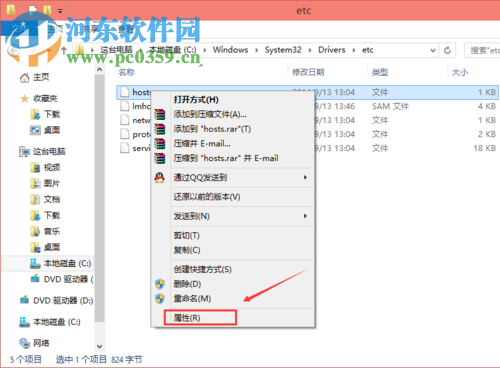Sort by Date modified (修改日期) column
The height and width of the screenshot is (368, 500).
308,72
